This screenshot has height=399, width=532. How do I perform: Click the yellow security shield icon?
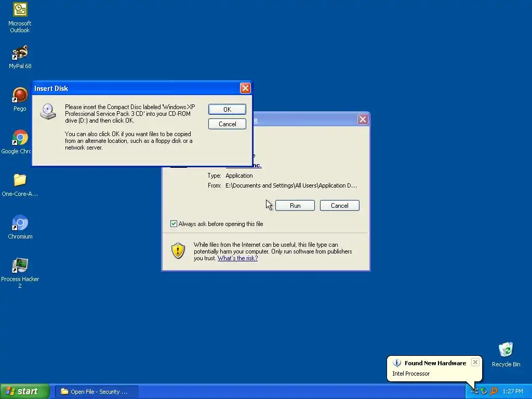[178, 251]
